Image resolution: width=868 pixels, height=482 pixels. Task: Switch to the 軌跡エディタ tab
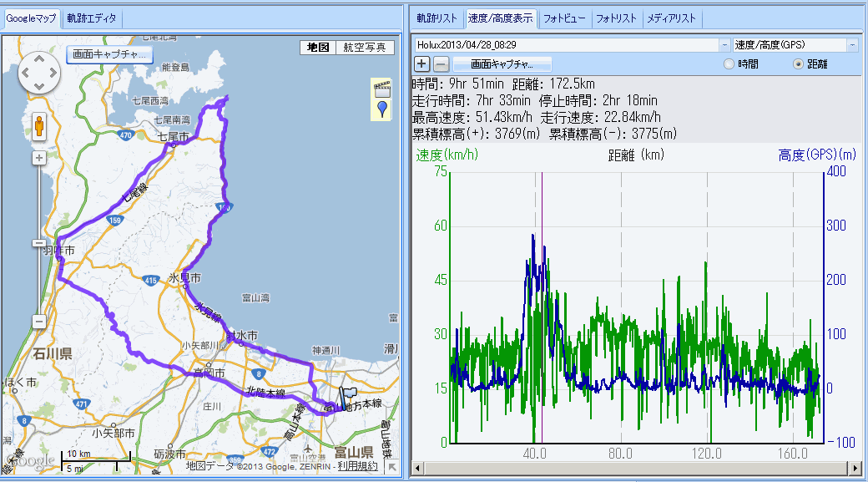92,18
